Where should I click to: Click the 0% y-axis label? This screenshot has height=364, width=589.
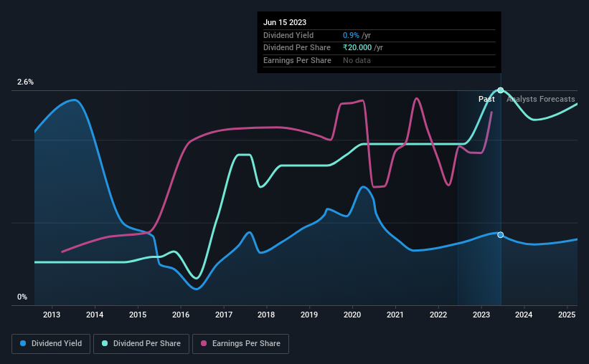click(22, 297)
